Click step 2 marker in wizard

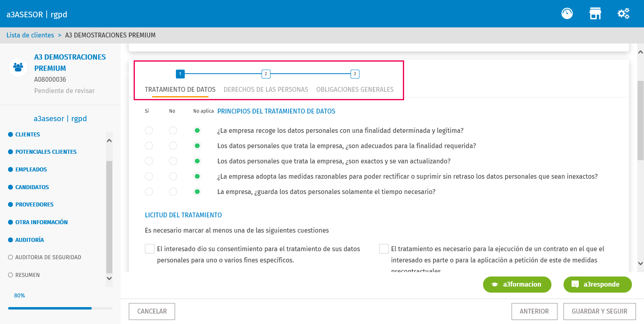266,74
